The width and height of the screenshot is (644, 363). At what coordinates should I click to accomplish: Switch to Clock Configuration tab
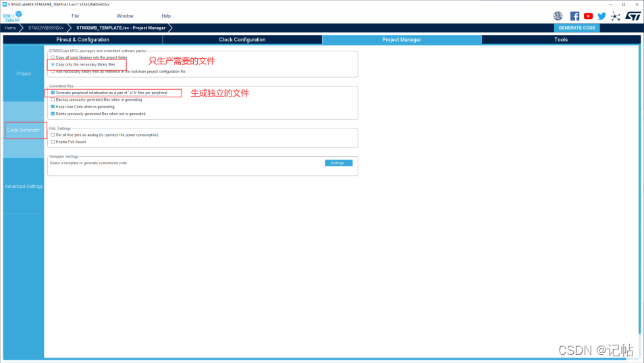[x=242, y=40]
